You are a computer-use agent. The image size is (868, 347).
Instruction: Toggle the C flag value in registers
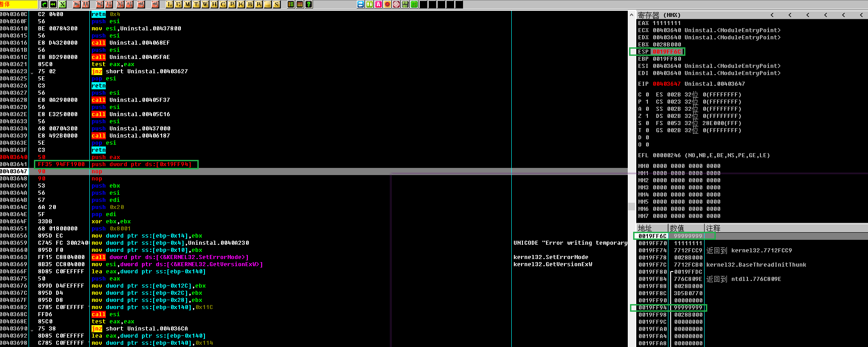point(647,95)
